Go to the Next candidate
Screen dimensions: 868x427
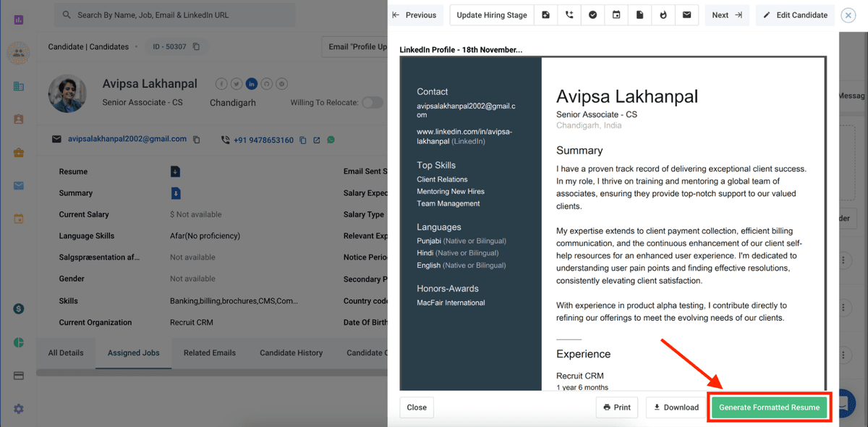pyautogui.click(x=727, y=15)
